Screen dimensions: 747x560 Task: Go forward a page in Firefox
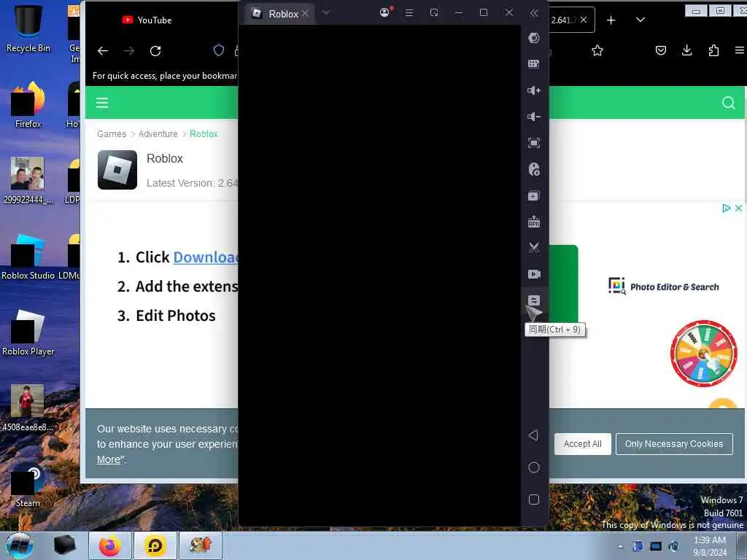[x=129, y=51]
